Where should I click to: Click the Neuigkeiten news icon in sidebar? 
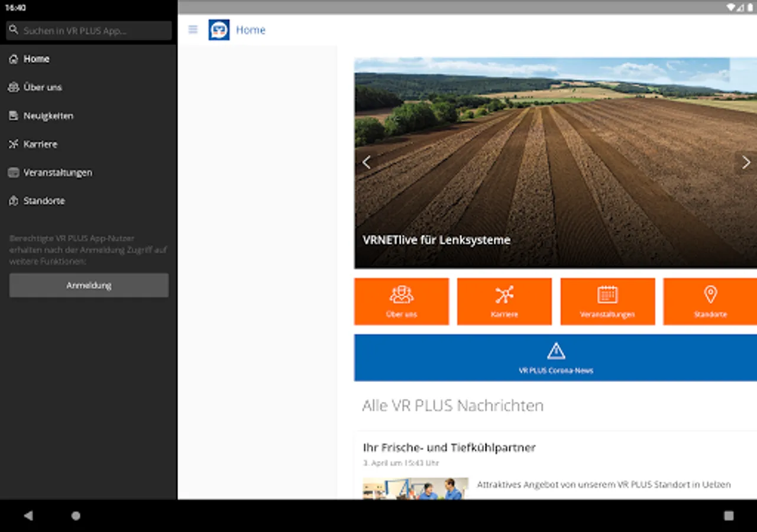coord(14,116)
